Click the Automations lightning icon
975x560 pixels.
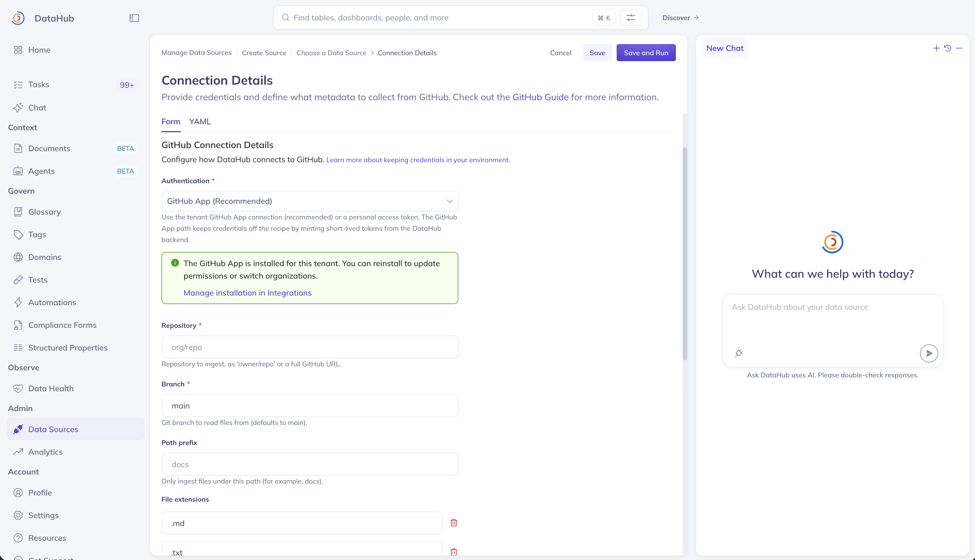tap(18, 303)
